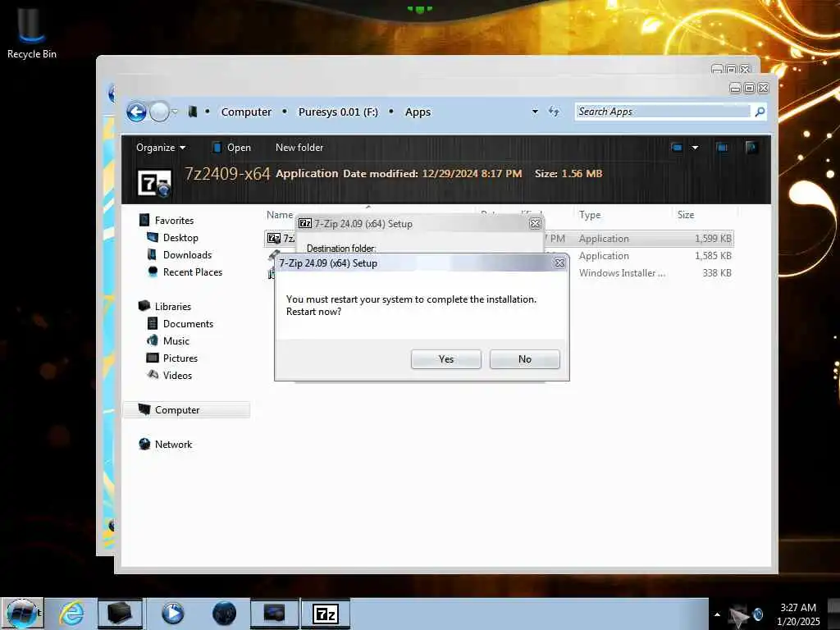Launch Windows Media Player from taskbar
The image size is (840, 630).
pos(172,614)
